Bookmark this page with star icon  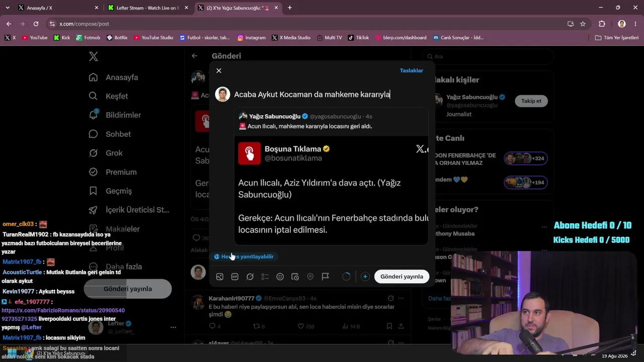(x=583, y=24)
